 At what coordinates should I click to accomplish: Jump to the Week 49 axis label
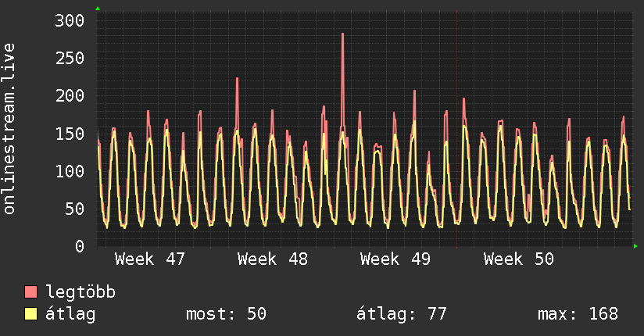point(395,259)
